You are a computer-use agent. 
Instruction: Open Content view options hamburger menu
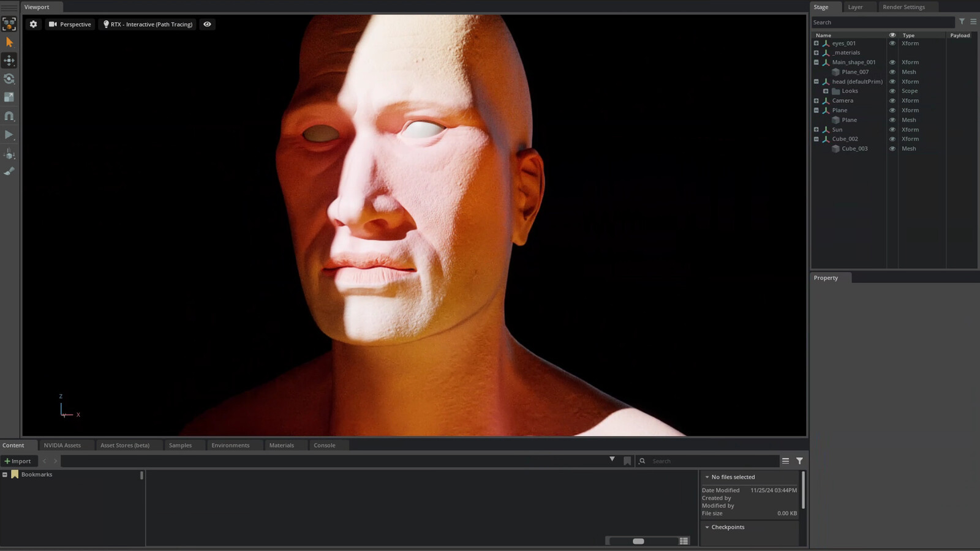click(785, 461)
